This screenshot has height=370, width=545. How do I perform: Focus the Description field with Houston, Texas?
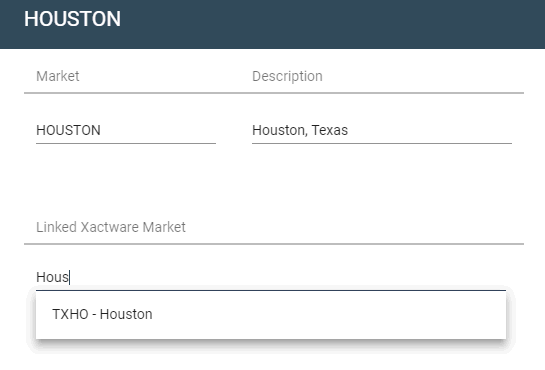click(382, 130)
